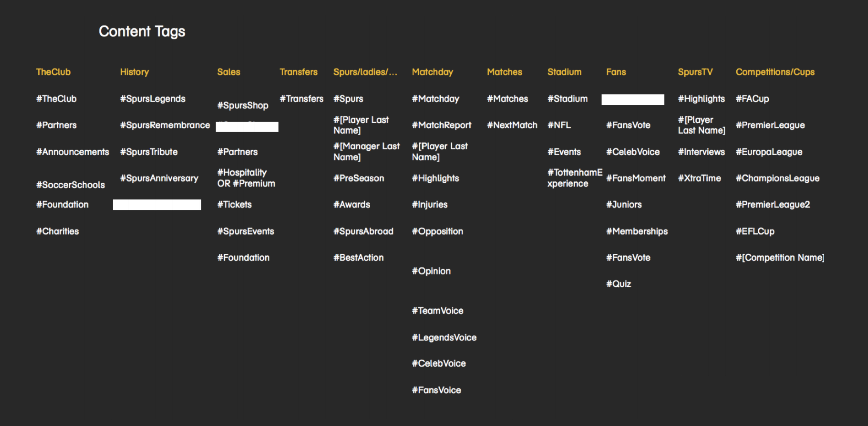Select the #Transfers tag
Screen dimensions: 868x426
tap(301, 99)
